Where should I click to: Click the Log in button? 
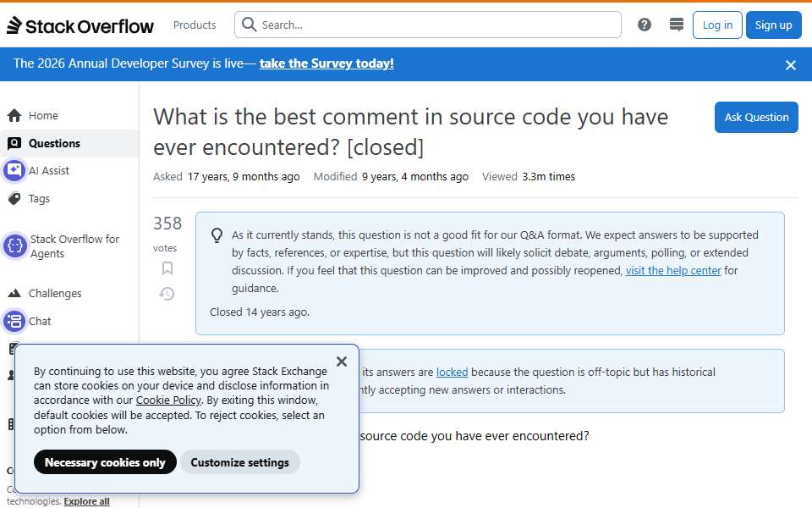coord(717,25)
